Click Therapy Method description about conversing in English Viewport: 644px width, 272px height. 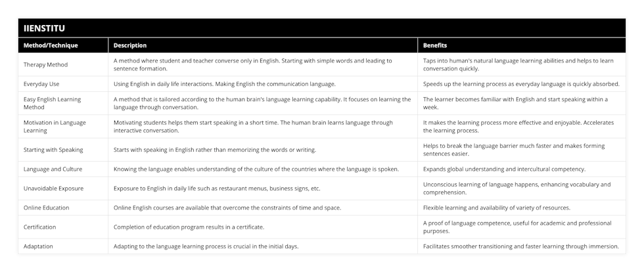[252, 64]
